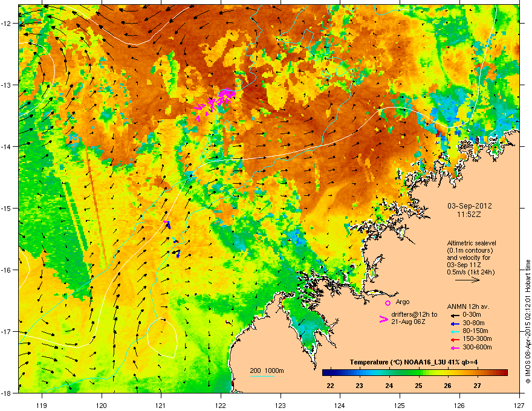Click longitude axis label 121
This screenshot has height=411, width=532.
coord(161,405)
